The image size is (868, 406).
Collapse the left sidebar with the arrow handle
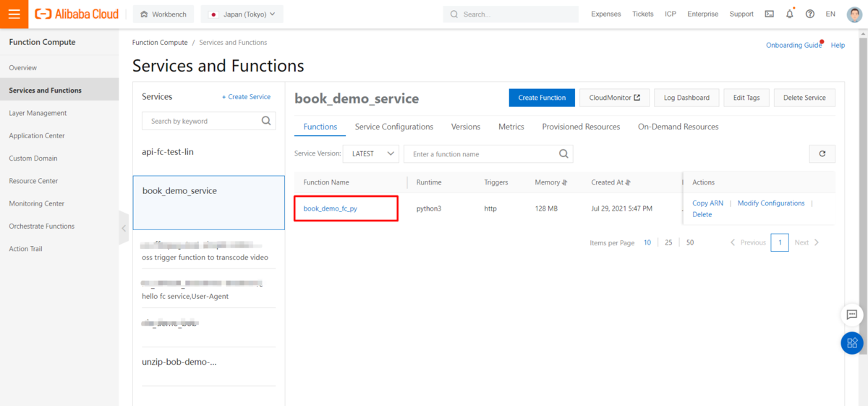[x=124, y=227]
